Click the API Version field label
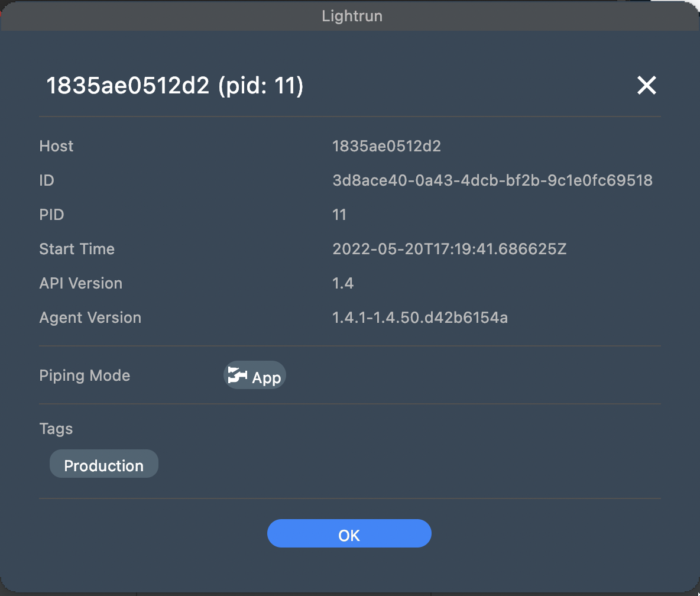This screenshot has width=700, height=596. pos(80,283)
